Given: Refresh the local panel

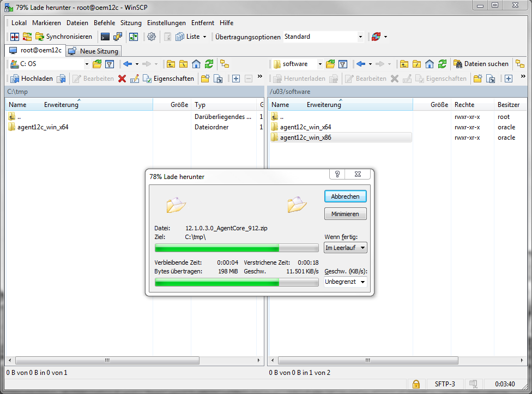Looking at the screenshot, I should pyautogui.click(x=209, y=64).
